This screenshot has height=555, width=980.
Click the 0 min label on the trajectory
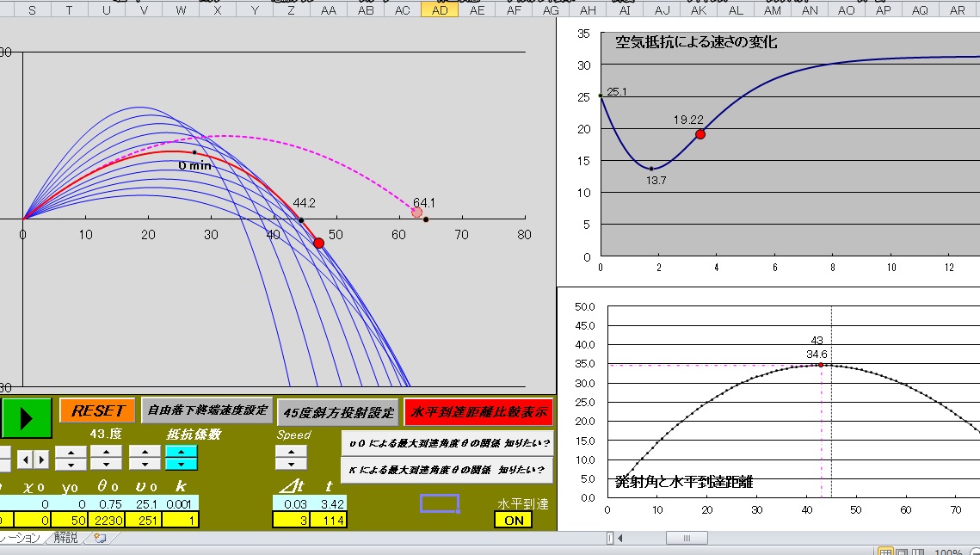[x=194, y=165]
